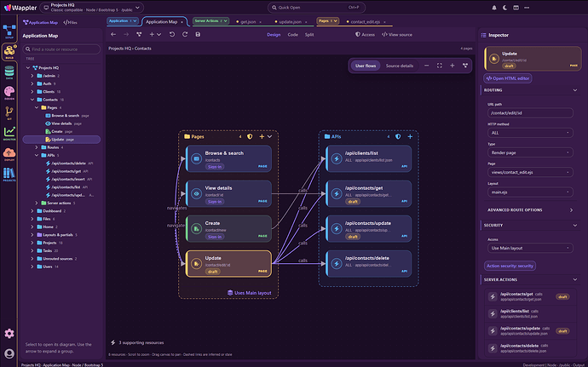Expand the Dashboard folder in tree

pos(32,211)
